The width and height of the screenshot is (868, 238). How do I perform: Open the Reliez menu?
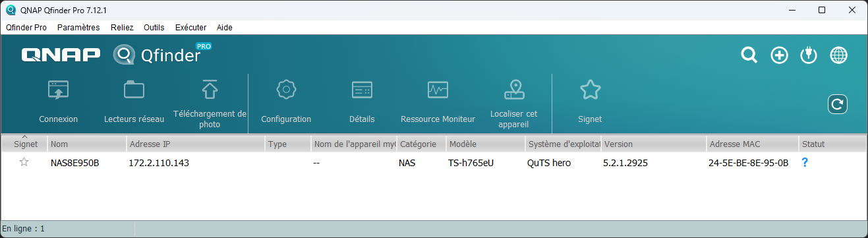[x=122, y=28]
